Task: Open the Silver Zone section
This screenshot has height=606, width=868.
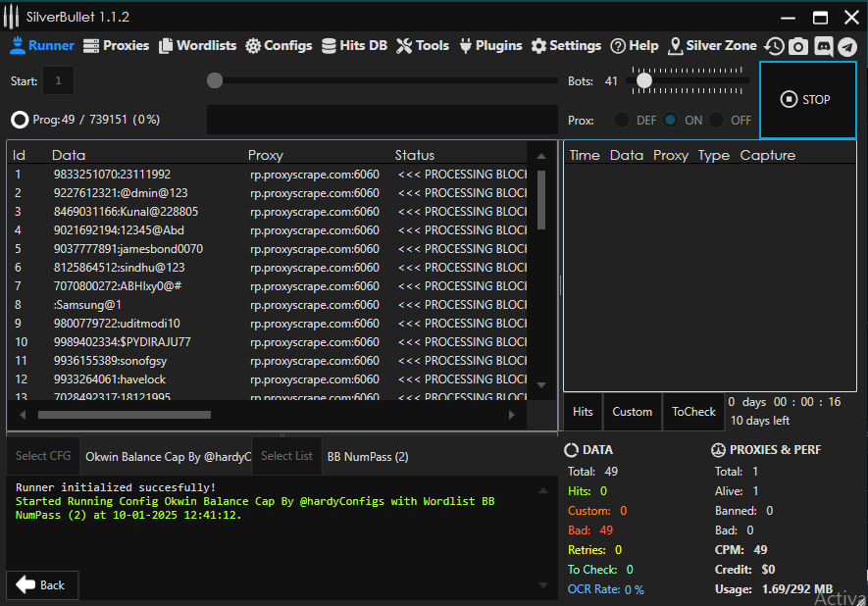Action: point(712,45)
